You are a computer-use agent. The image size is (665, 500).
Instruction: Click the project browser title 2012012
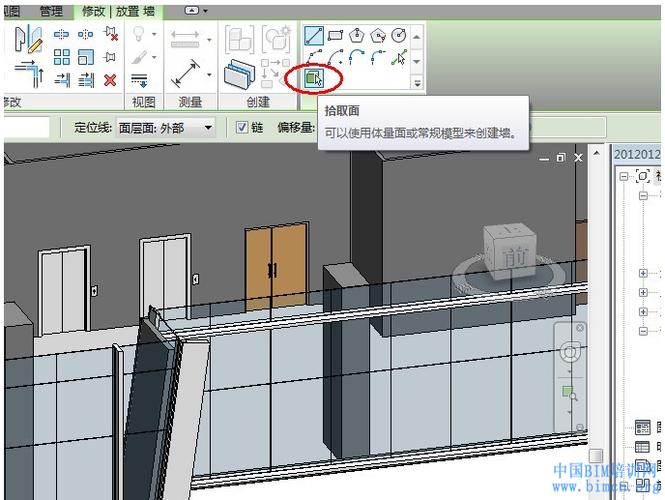(x=637, y=154)
